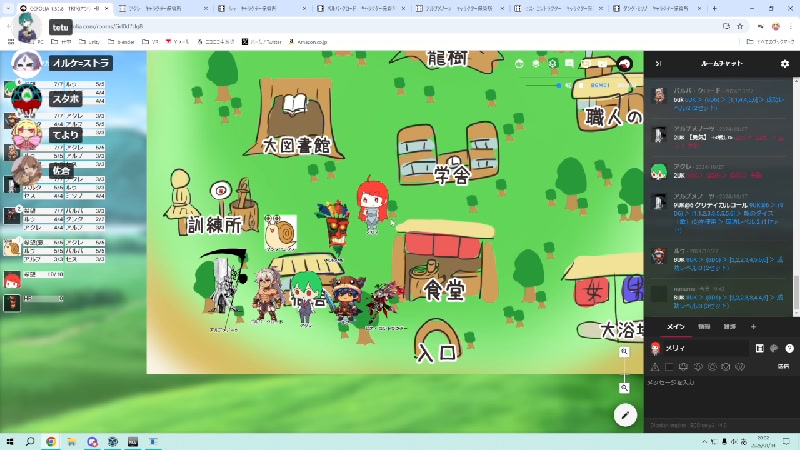Click the snail token on the map

(281, 231)
